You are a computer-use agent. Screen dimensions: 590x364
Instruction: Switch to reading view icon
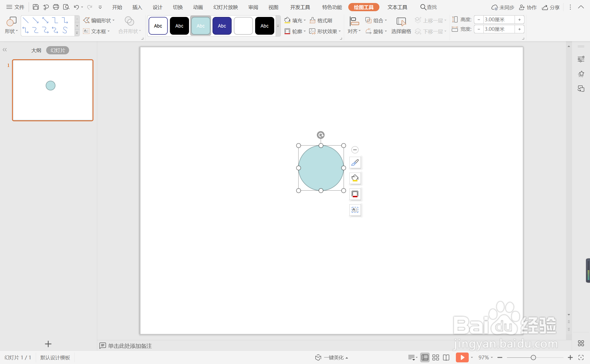(446, 357)
